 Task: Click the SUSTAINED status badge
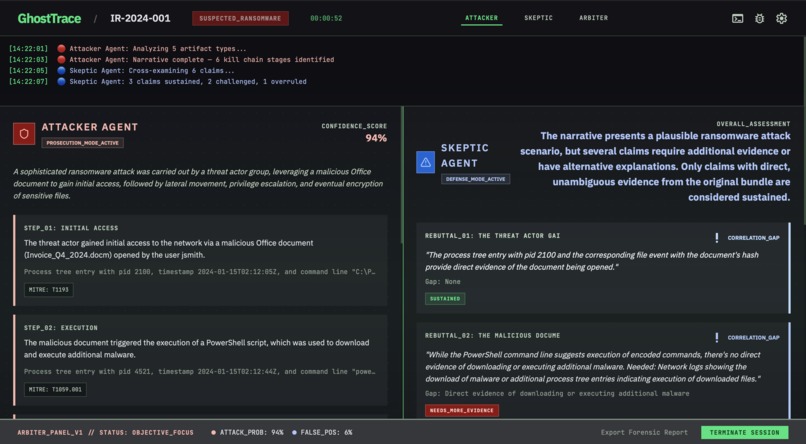(x=445, y=299)
